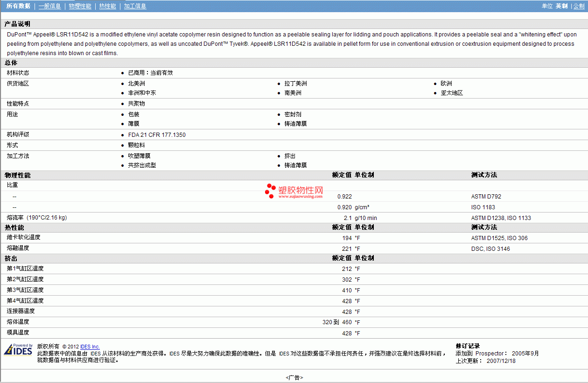Select the 欧洲 region entry
The height and width of the screenshot is (383, 588).
tap(446, 84)
